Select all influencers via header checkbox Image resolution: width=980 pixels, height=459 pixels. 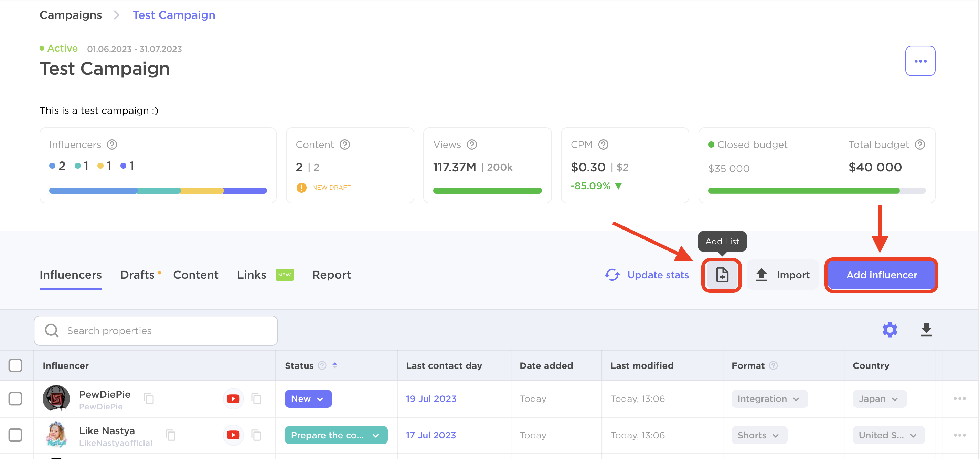pyautogui.click(x=15, y=365)
